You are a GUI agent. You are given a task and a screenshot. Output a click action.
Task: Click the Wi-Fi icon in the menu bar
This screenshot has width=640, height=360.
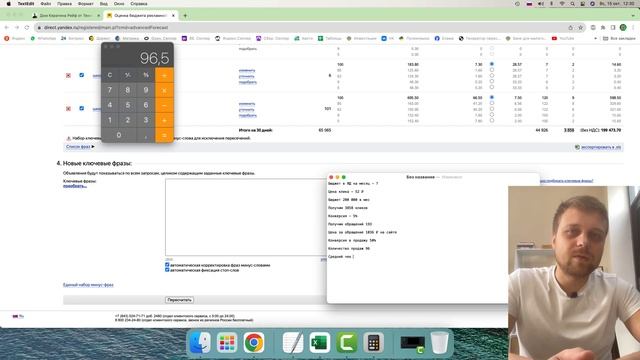562,4
